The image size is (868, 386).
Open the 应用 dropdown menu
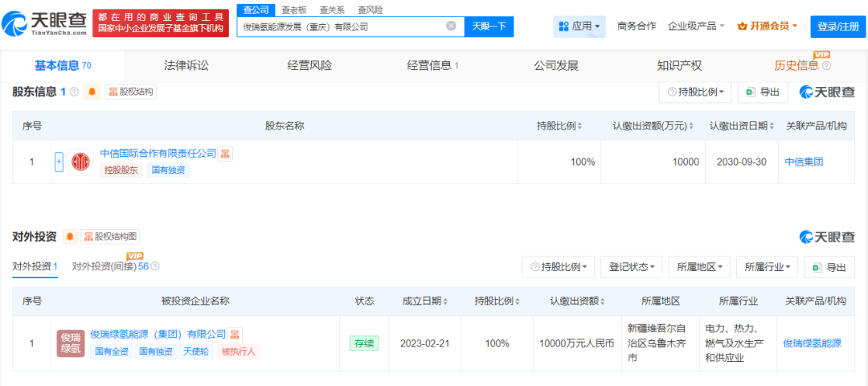coord(579,26)
